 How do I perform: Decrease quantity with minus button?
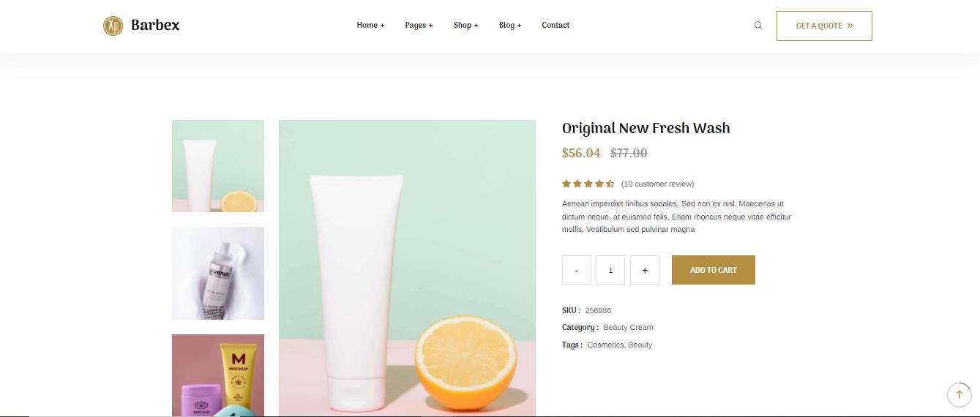577,270
